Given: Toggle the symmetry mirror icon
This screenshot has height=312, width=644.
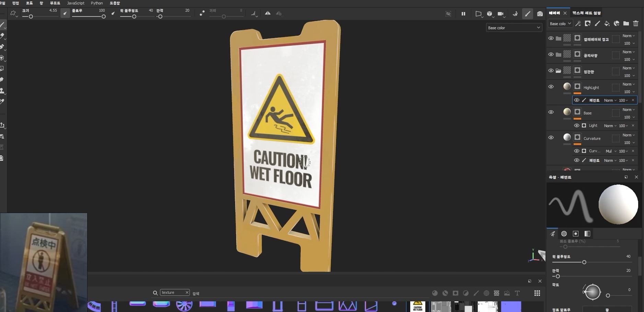Looking at the screenshot, I should point(267,13).
